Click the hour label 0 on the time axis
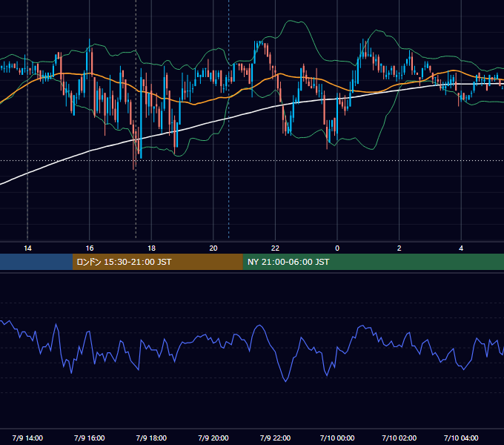The image size is (504, 445). pos(337,248)
